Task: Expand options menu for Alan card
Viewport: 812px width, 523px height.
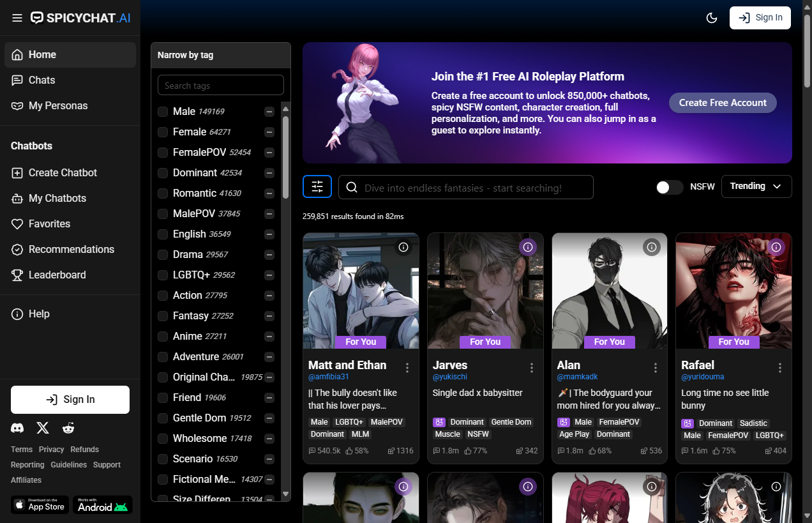Action: [x=655, y=368]
